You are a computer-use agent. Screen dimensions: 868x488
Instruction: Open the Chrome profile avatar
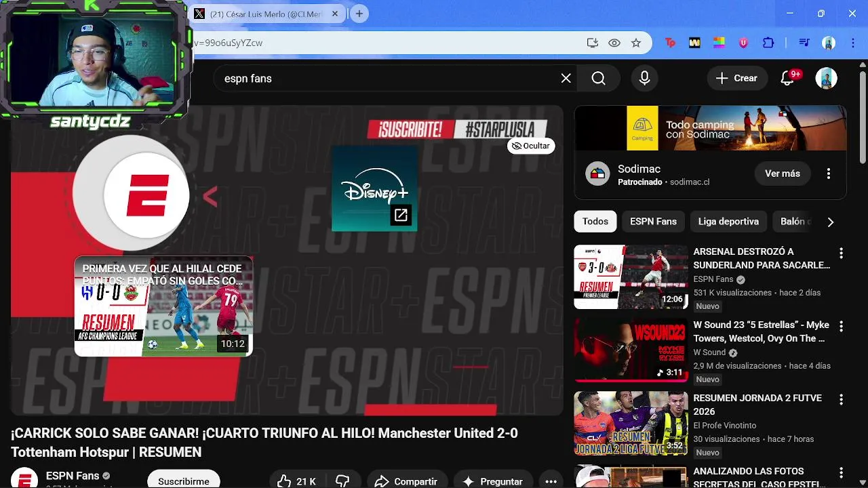[x=829, y=43]
